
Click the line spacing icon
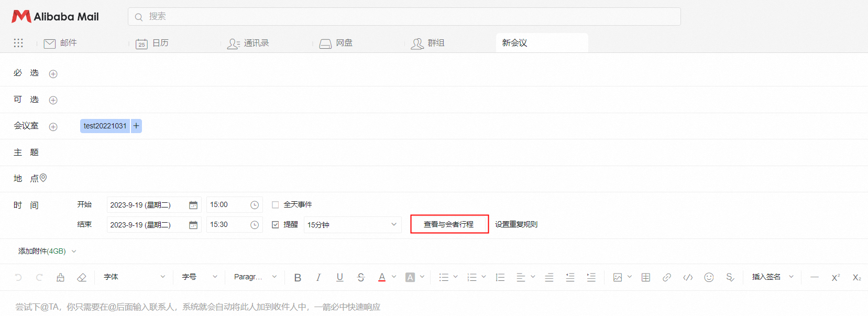500,277
